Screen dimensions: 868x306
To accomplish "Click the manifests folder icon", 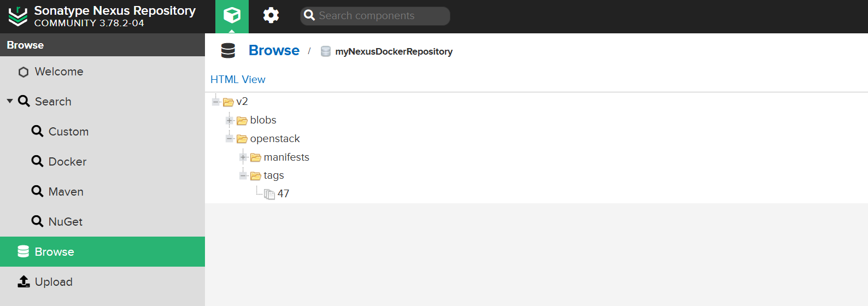I will [x=256, y=157].
